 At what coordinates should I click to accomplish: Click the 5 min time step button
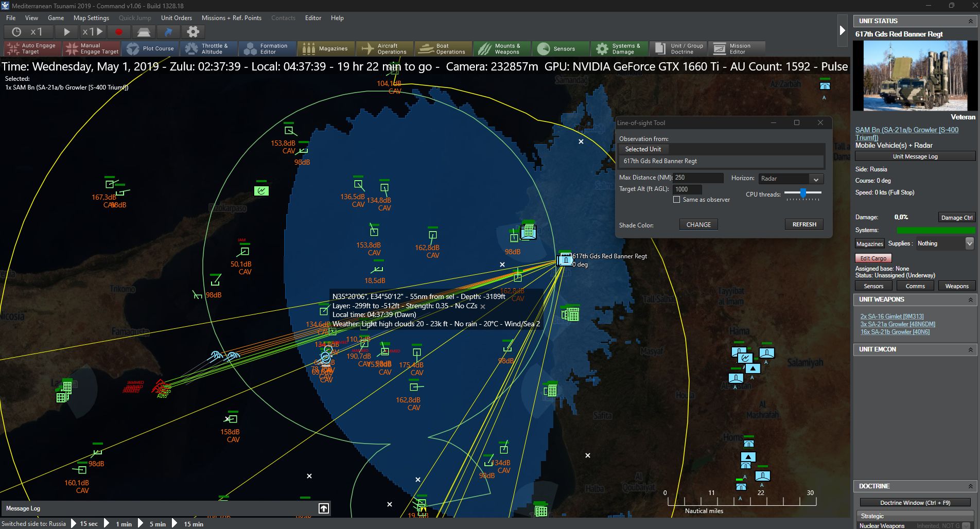[157, 524]
